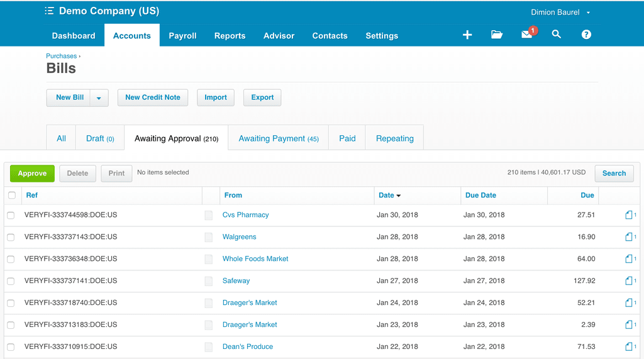
Task: Switch to the Draft tab
Action: pyautogui.click(x=100, y=138)
